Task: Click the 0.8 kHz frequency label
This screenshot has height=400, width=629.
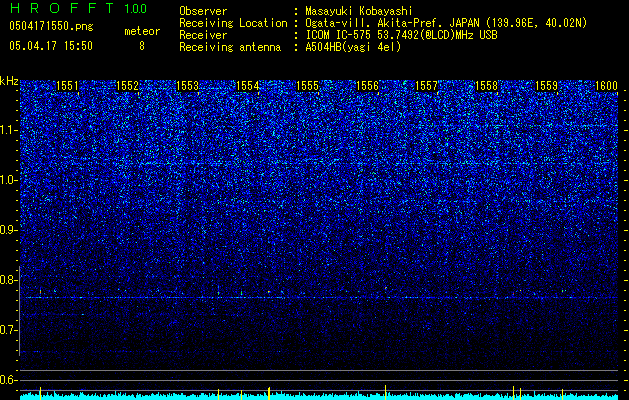Action: (x=7, y=280)
